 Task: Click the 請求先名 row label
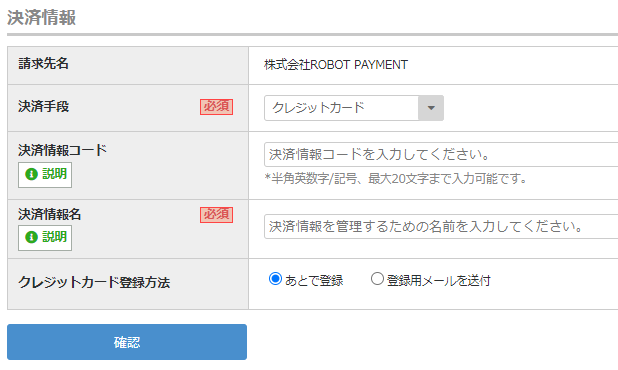pyautogui.click(x=43, y=63)
